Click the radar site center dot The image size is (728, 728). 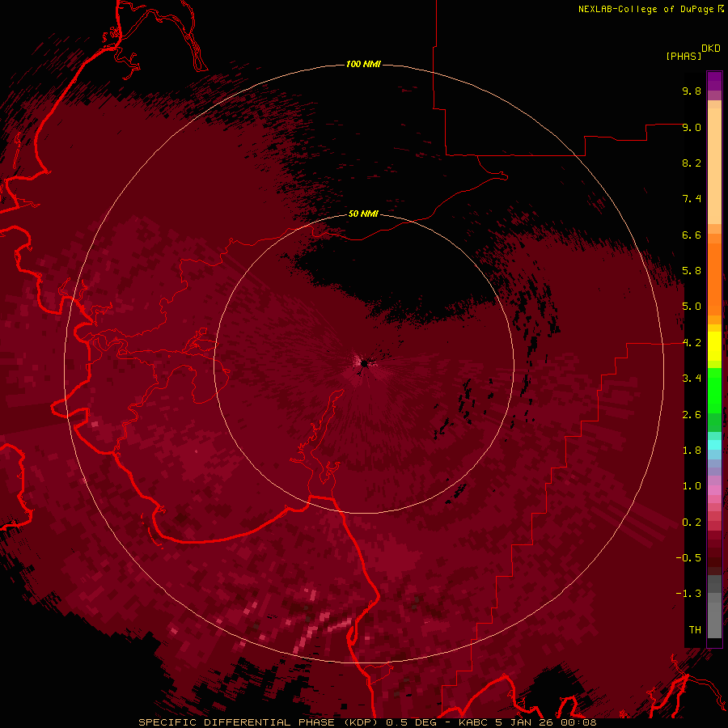point(364,363)
